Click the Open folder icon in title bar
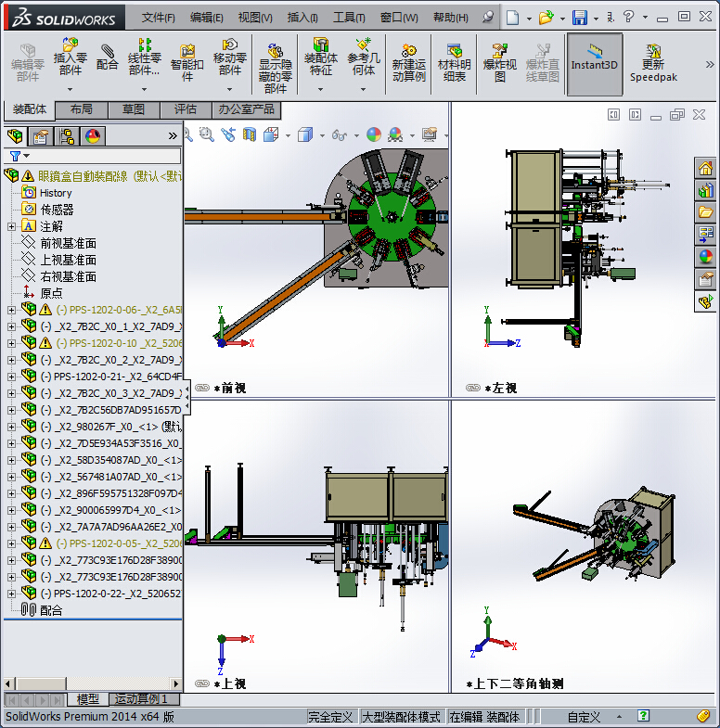 [546, 18]
